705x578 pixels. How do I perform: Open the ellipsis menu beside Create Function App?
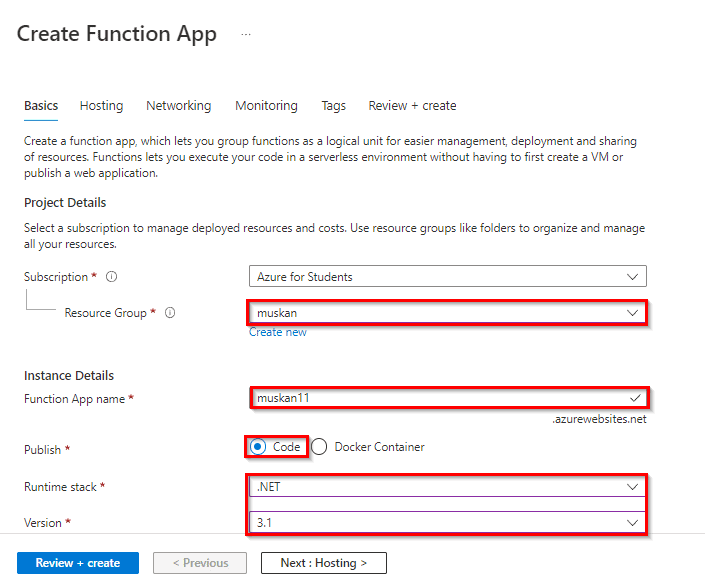(245, 35)
